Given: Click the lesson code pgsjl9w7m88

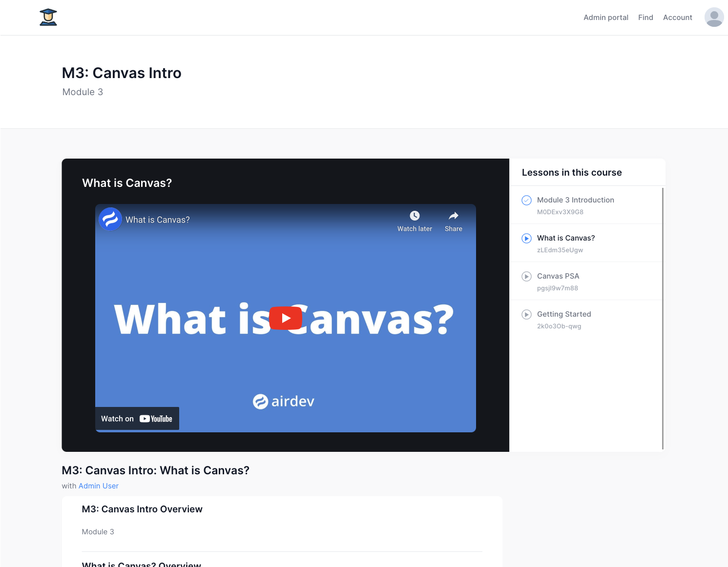Looking at the screenshot, I should 558,288.
